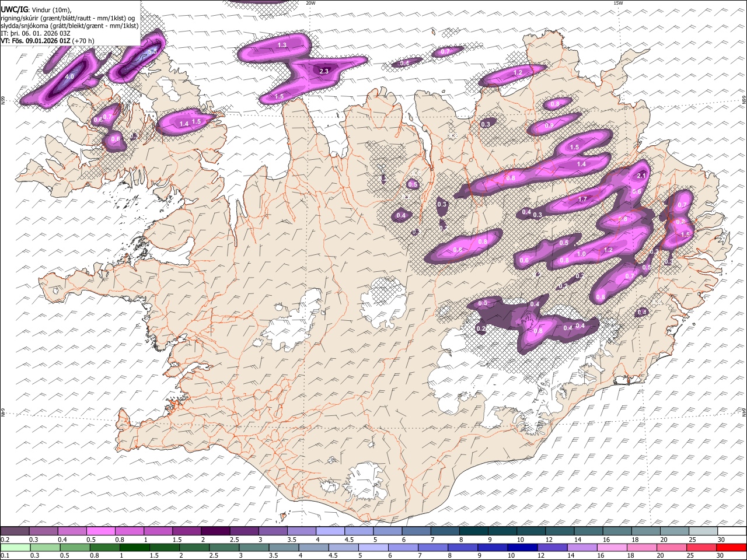
Task: Select the 'Vindur (10m)' label
Action: click(51, 10)
